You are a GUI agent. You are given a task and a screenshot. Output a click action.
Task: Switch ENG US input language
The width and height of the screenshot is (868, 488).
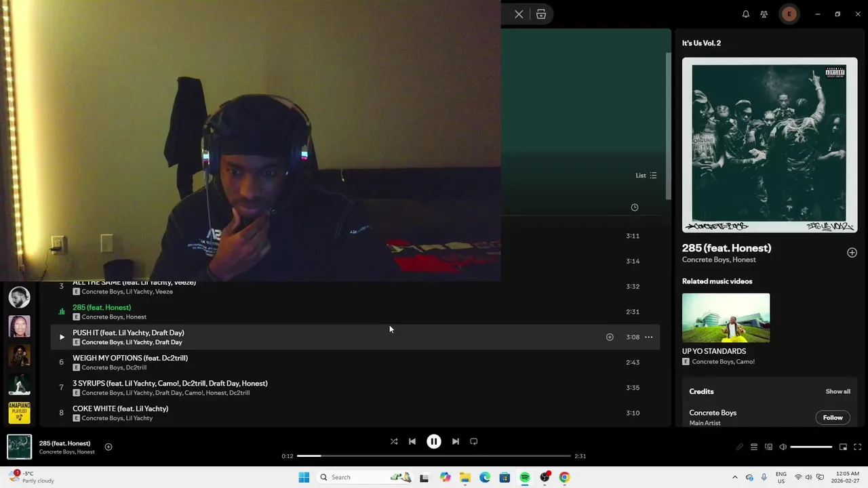[781, 477]
